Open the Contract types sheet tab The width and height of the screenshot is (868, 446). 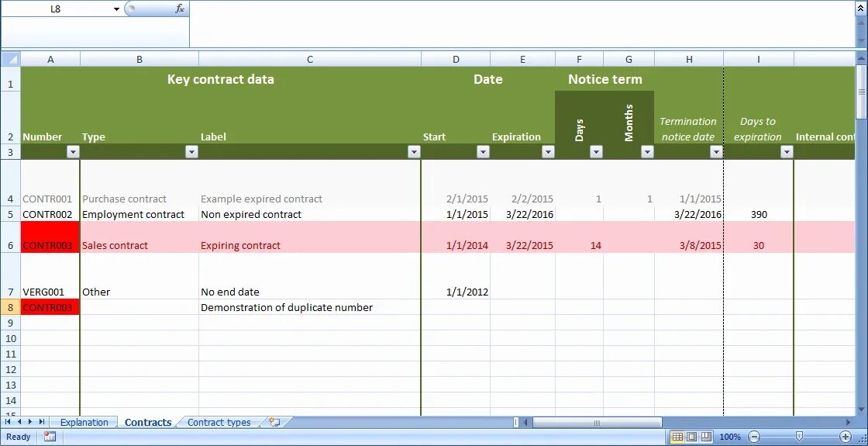(x=219, y=422)
